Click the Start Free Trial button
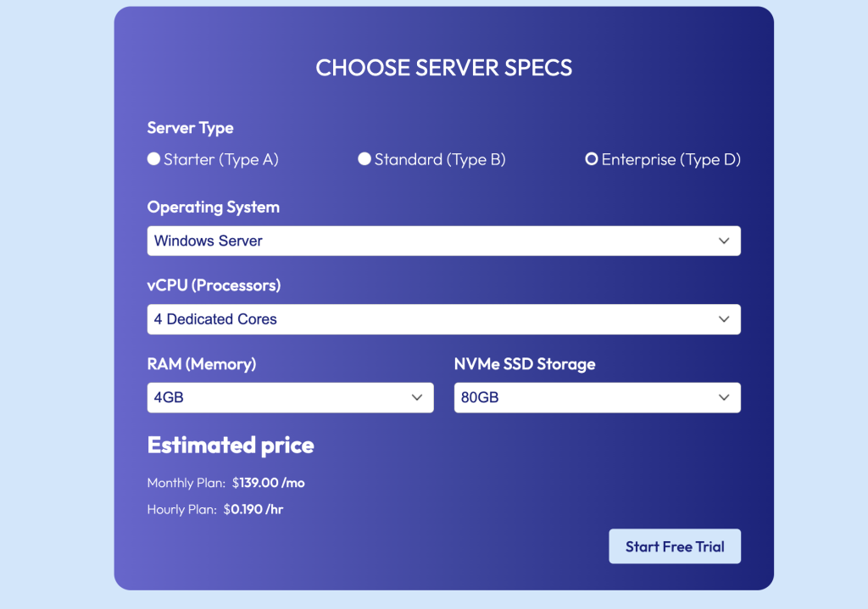 tap(675, 545)
